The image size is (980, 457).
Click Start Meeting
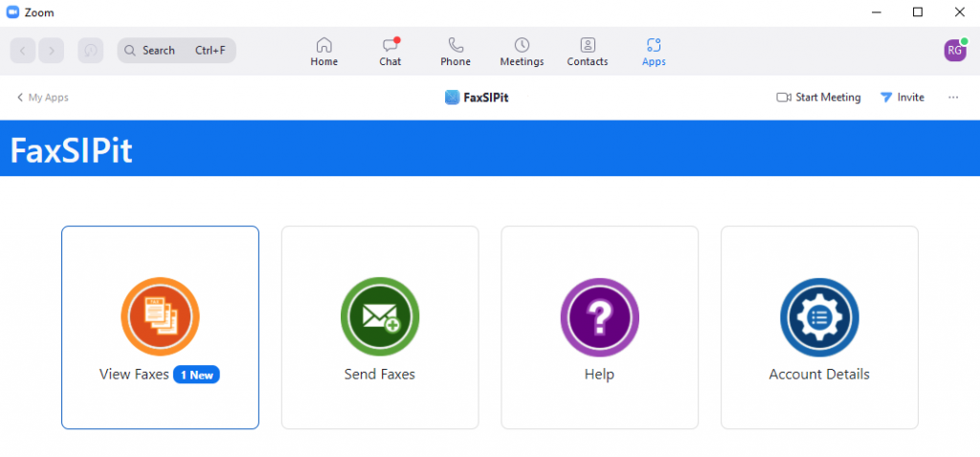(x=819, y=98)
